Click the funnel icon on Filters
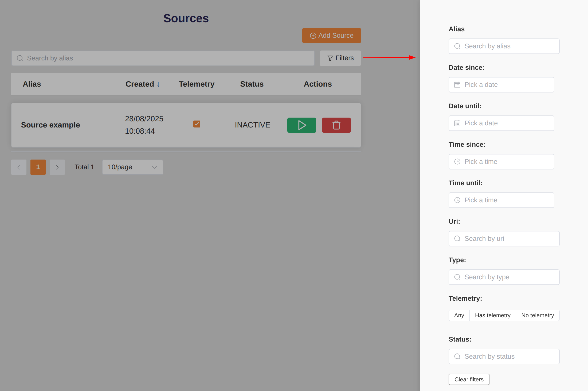The height and width of the screenshot is (391, 588). (330, 58)
